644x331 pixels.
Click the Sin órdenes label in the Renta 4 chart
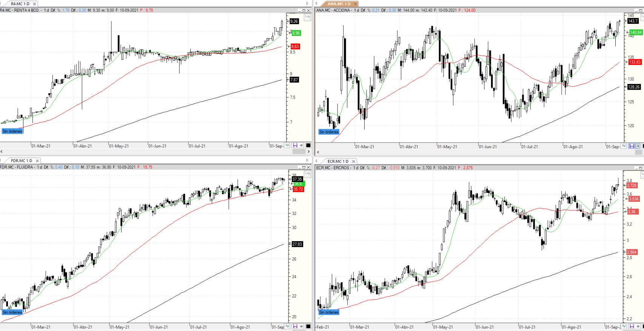12,131
